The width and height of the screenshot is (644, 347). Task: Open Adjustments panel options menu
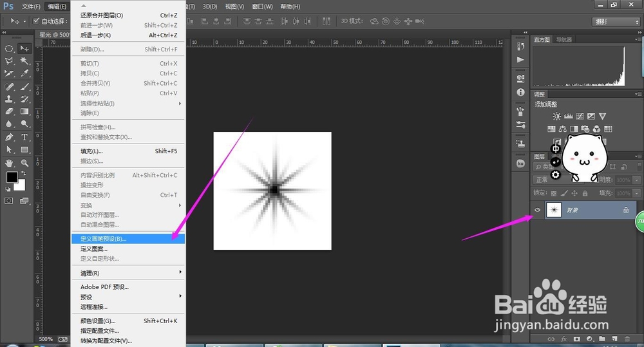point(637,94)
